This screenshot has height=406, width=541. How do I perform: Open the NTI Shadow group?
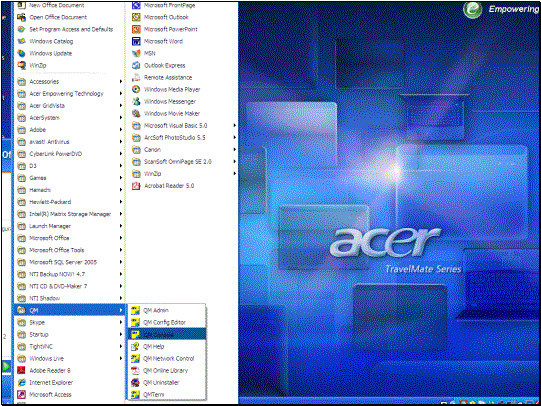69,298
